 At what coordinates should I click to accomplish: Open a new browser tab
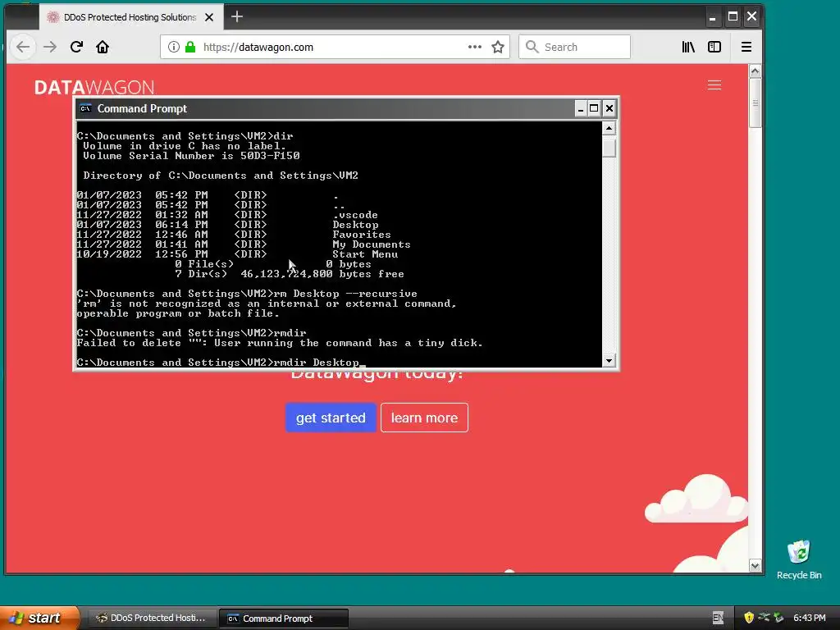(237, 16)
